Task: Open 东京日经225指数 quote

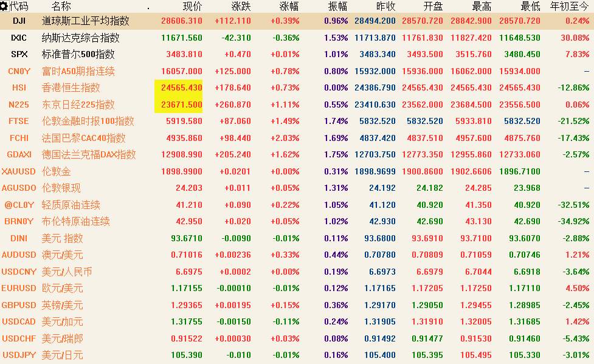Action: click(78, 105)
